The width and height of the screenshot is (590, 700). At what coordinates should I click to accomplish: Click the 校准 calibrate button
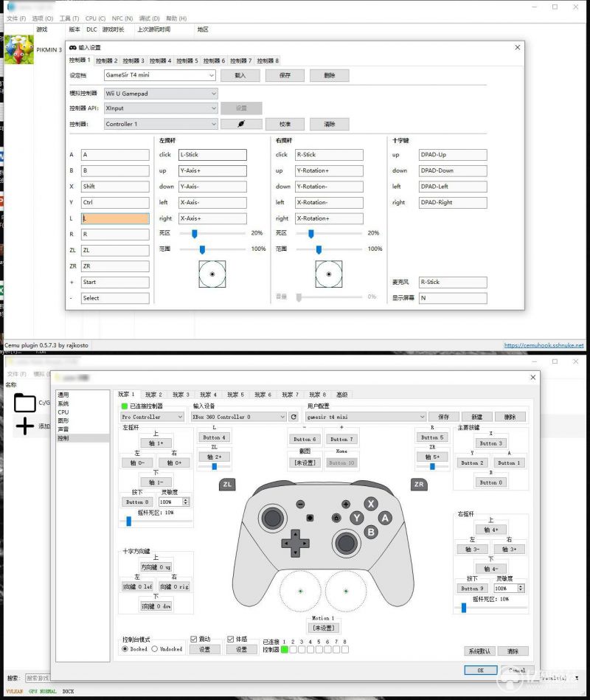(x=285, y=124)
